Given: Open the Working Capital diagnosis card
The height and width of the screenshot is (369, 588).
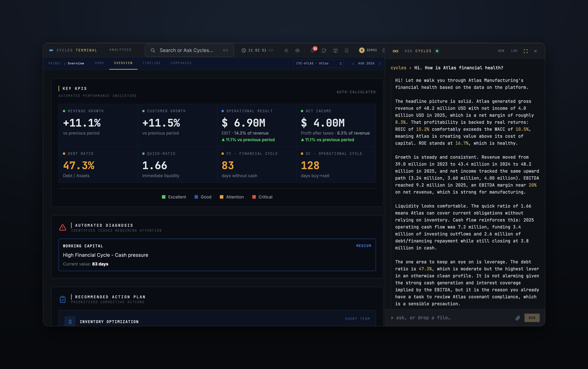Looking at the screenshot, I should tap(217, 255).
